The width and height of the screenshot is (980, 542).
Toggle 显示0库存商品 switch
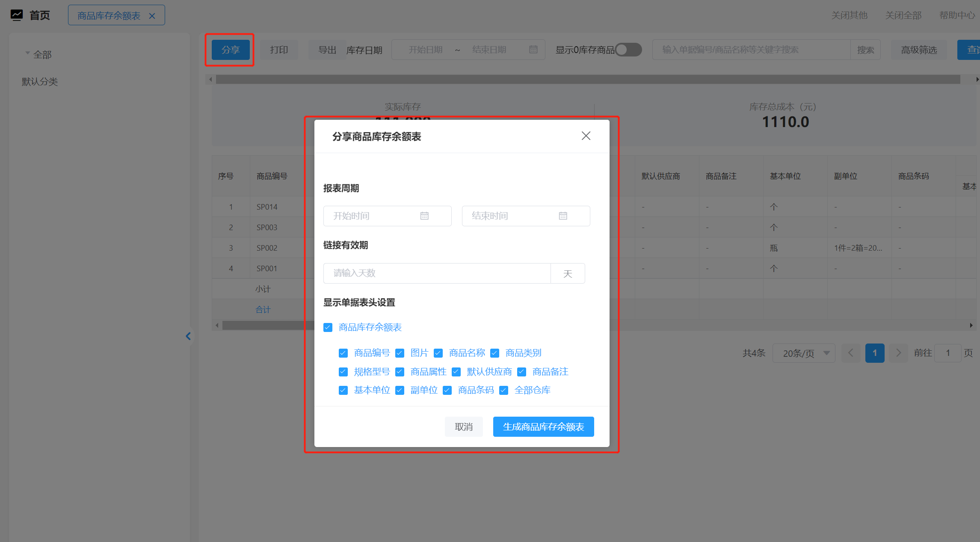point(628,50)
